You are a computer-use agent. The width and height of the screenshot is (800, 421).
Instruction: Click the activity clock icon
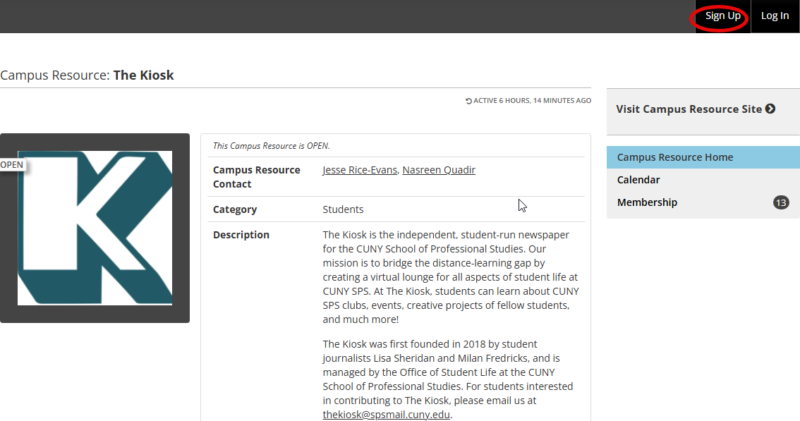(x=468, y=101)
